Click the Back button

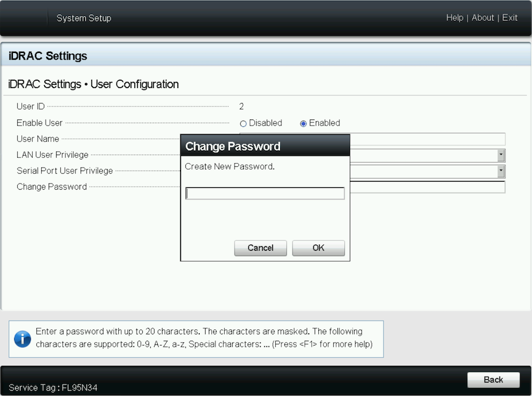point(493,379)
